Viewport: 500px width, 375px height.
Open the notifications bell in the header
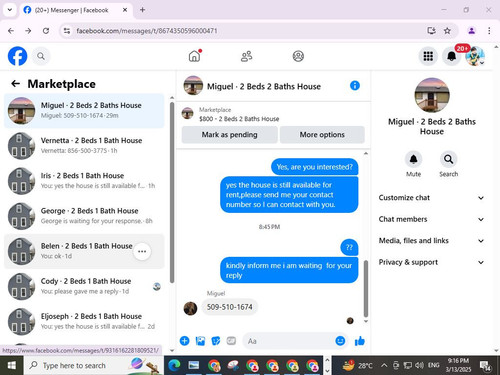coord(452,56)
